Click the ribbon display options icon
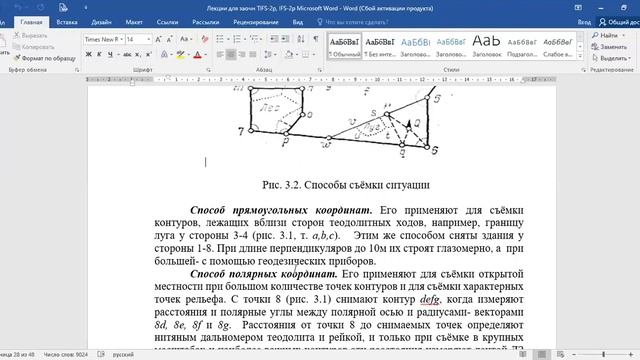The height and width of the screenshot is (360, 640). (x=578, y=8)
